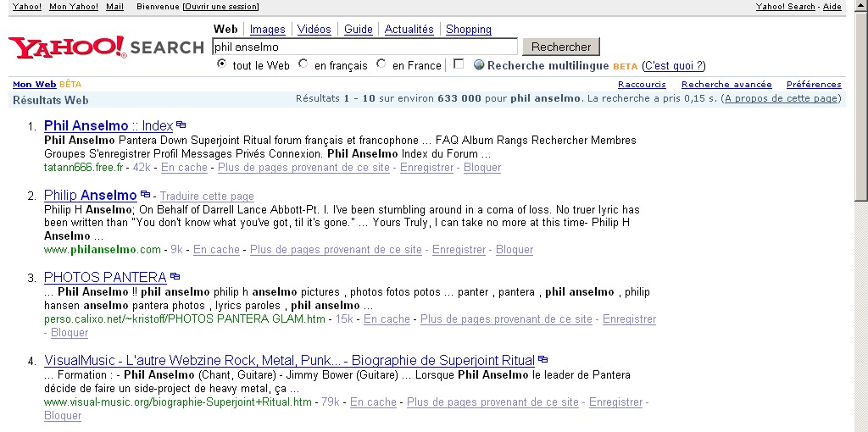Click the tatann666.free.fr green URL text
Screen dimensions: 868x432
point(84,167)
